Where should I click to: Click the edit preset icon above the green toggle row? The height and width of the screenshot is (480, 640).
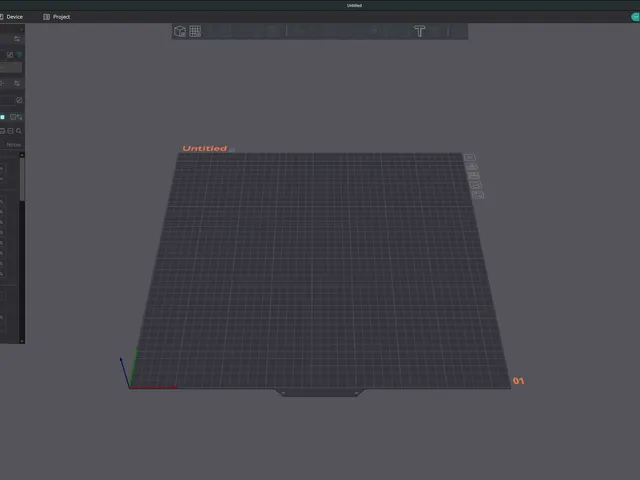pos(19,100)
